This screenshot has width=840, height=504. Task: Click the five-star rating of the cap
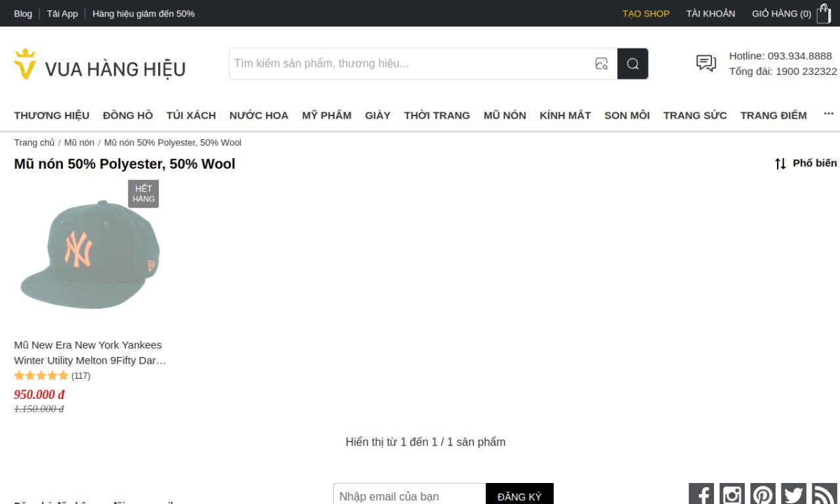tap(41, 376)
